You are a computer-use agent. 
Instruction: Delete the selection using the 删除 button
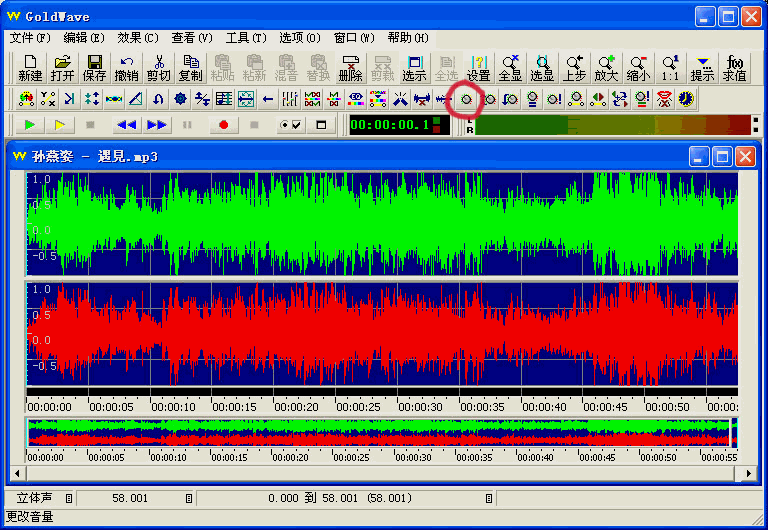pyautogui.click(x=350, y=68)
